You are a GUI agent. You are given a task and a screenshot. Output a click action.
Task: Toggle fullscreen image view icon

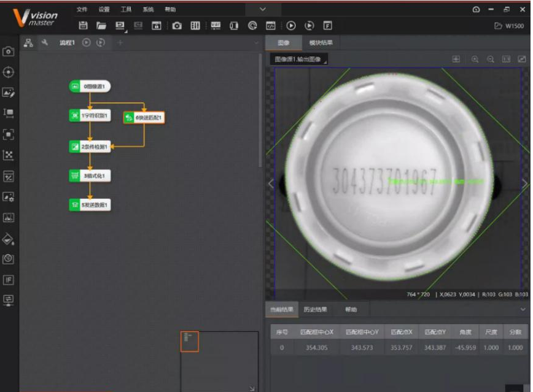[x=522, y=60]
